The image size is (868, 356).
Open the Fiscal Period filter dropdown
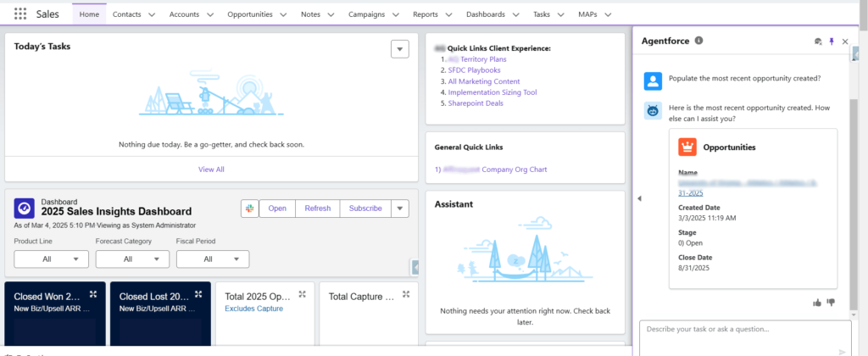tap(213, 259)
